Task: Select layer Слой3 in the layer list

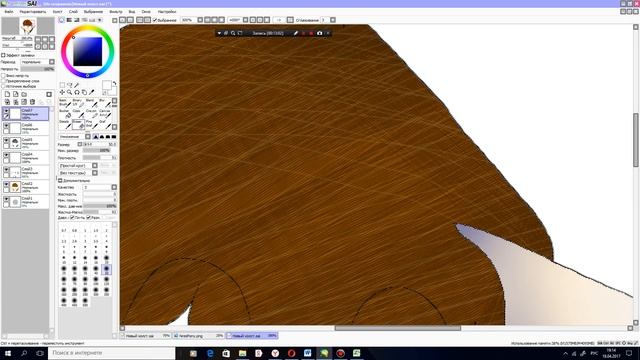Action: click(25, 172)
